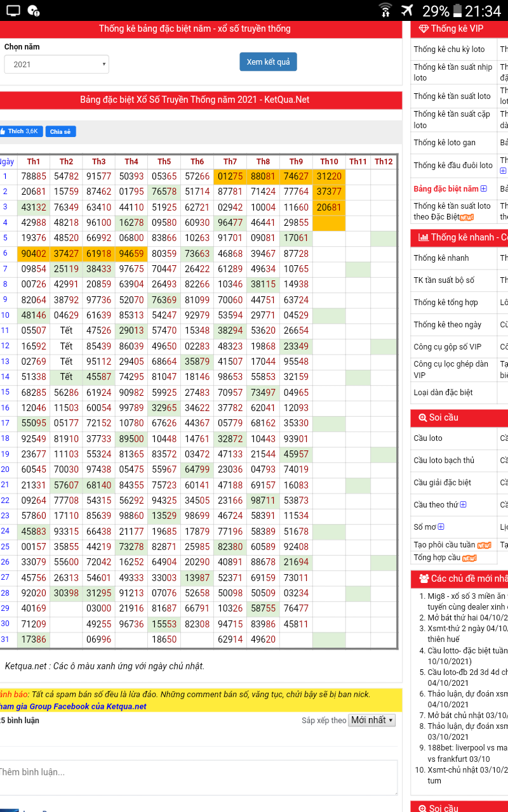Select highlighted cell 37427 in Th2

click(67, 254)
